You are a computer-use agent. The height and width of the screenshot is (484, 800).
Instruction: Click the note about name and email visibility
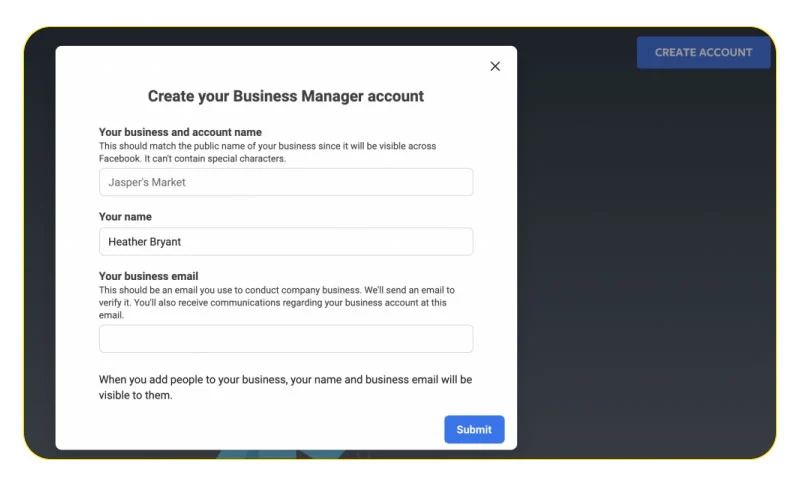[x=285, y=387]
